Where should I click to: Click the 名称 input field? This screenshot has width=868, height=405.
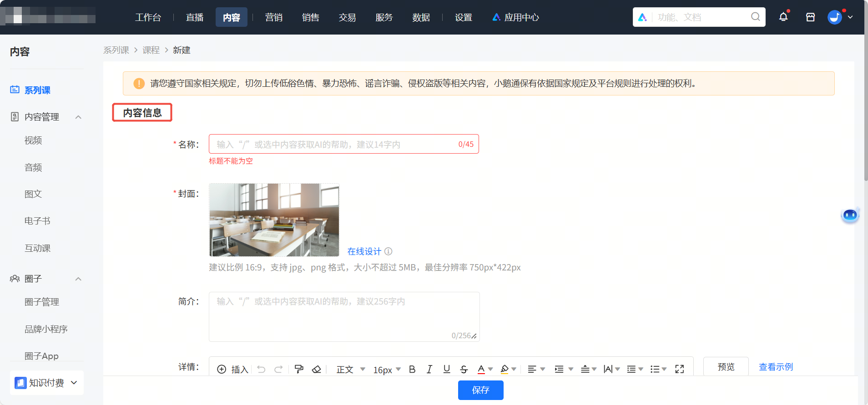click(344, 144)
